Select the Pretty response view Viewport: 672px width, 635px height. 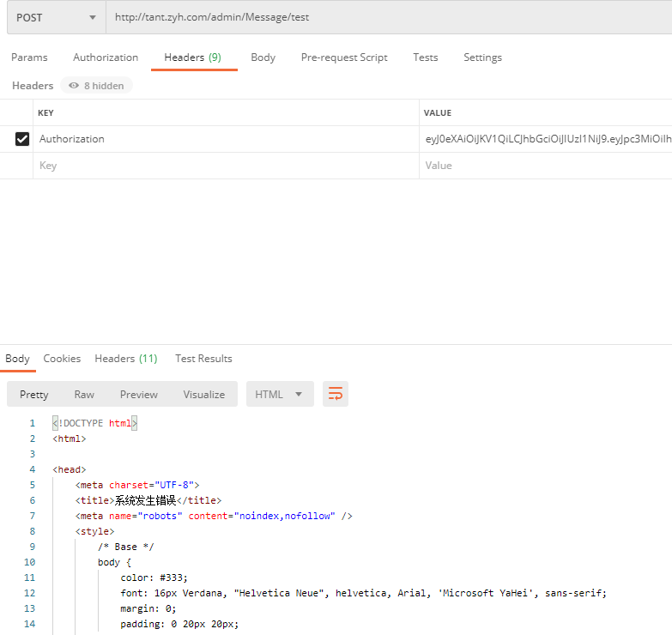[33, 394]
